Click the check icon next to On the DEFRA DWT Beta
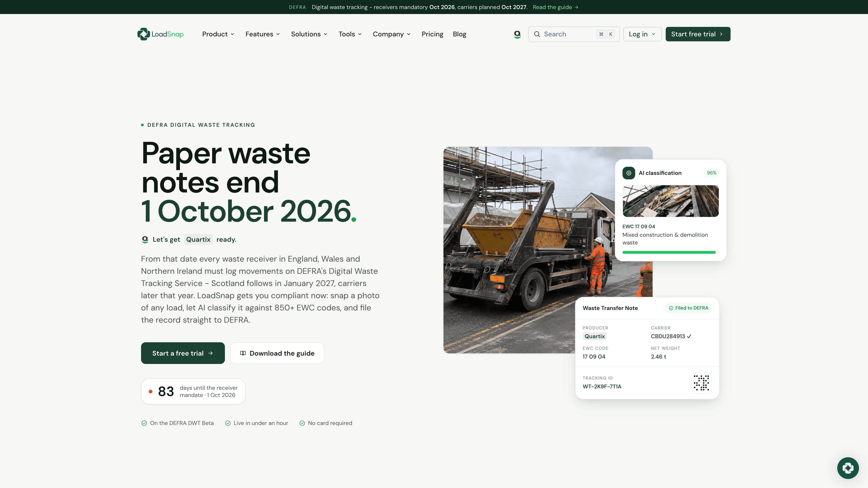Screen dimensions: 868x488 tap(144, 423)
